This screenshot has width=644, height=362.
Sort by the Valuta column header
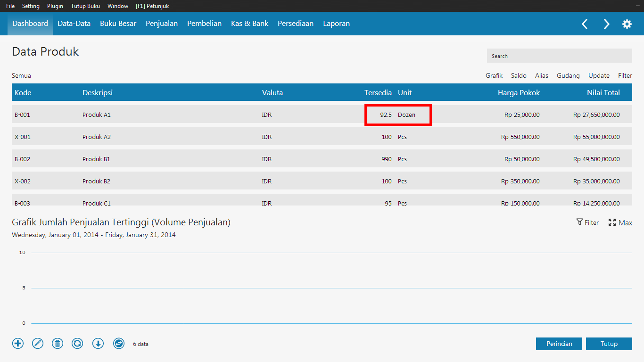click(x=272, y=92)
